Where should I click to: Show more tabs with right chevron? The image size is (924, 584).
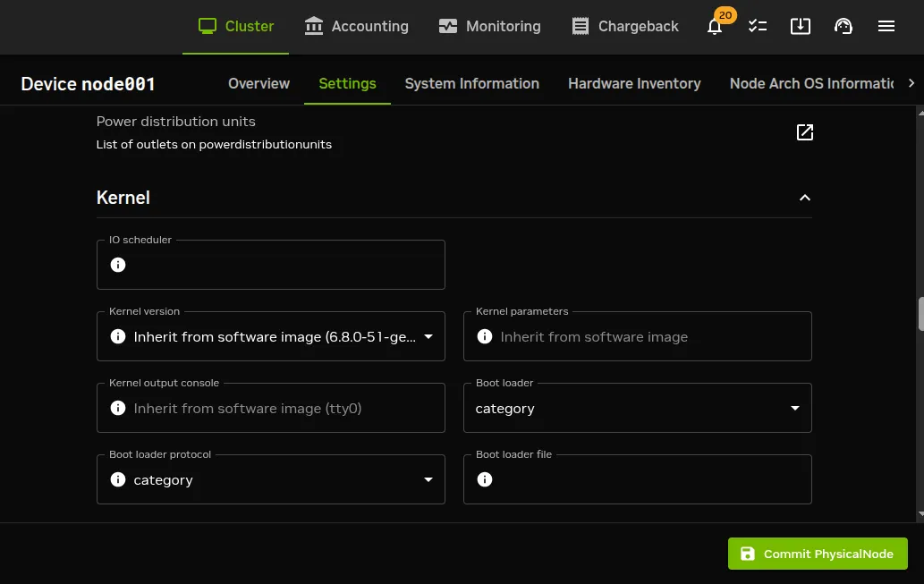coord(911,83)
